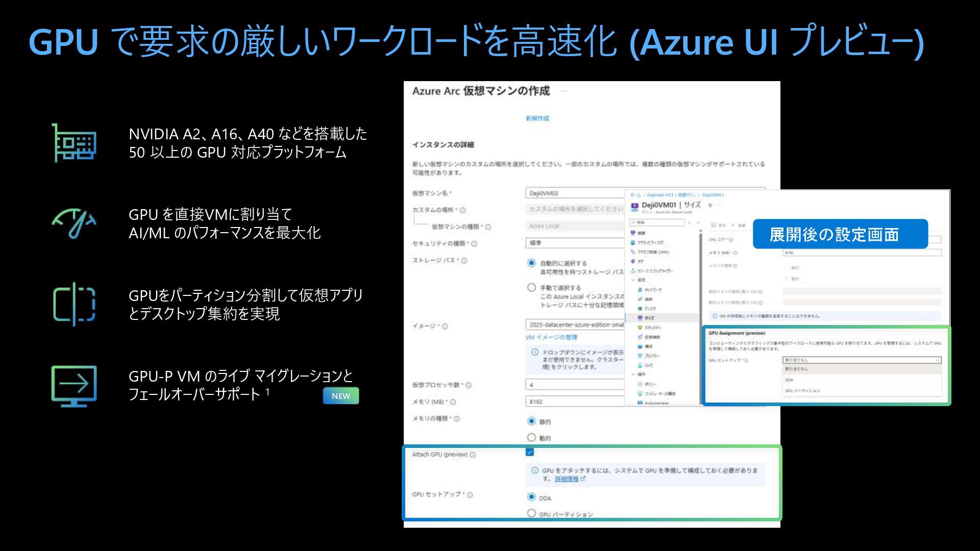Choose DDA option in GPU dropdown list
The image size is (980, 551).
click(862, 380)
